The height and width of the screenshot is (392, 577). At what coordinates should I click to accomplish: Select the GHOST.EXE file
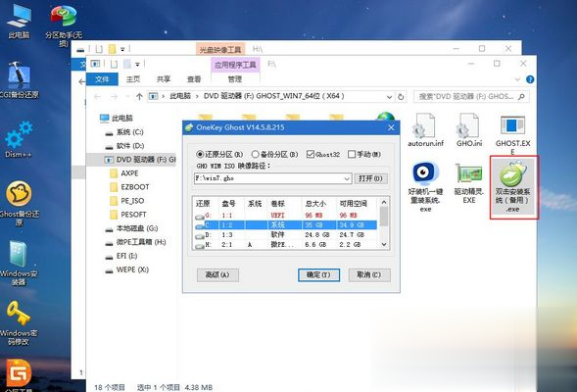(x=512, y=134)
